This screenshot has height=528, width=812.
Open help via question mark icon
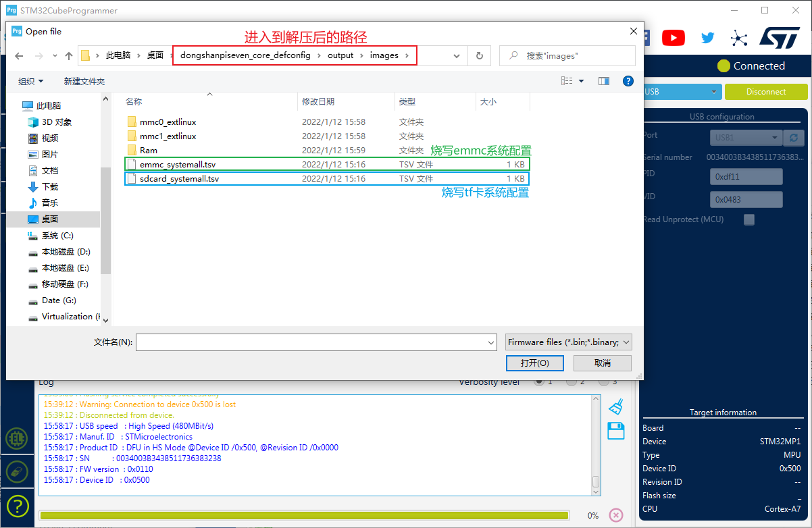click(x=18, y=505)
